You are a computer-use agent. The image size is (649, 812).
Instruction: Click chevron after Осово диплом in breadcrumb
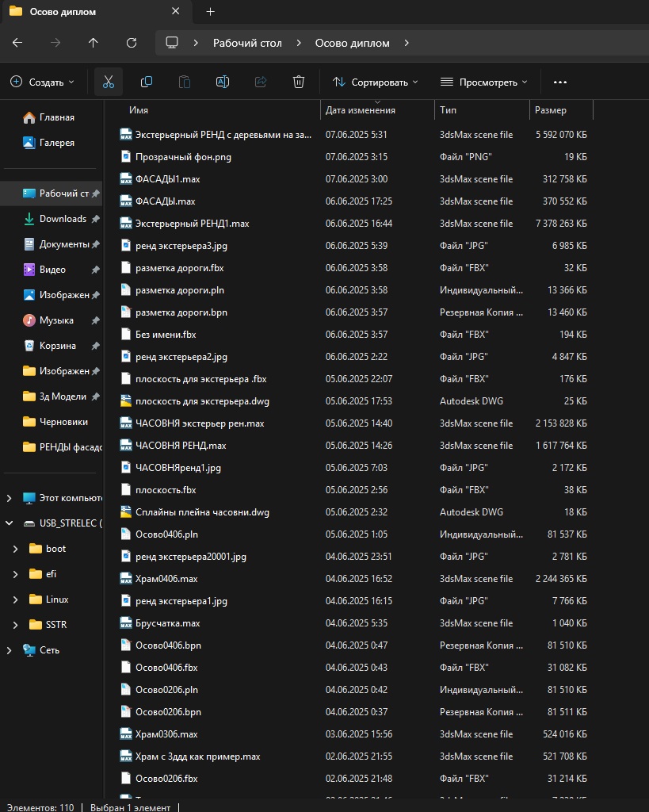[407, 43]
